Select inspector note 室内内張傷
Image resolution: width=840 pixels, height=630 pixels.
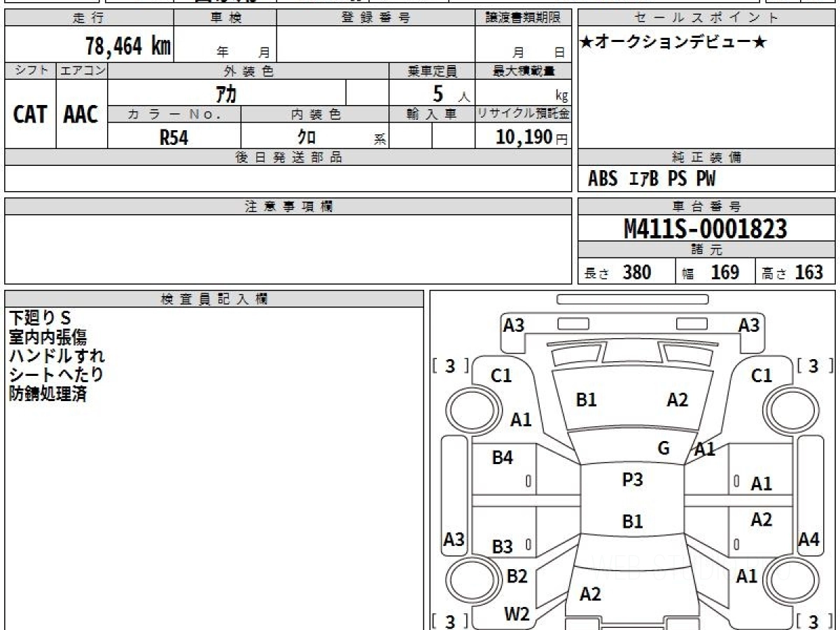(48, 337)
